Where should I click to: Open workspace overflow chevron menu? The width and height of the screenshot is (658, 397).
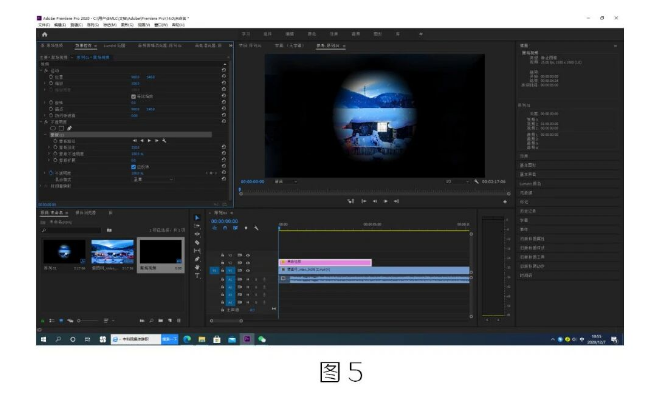[x=420, y=34]
